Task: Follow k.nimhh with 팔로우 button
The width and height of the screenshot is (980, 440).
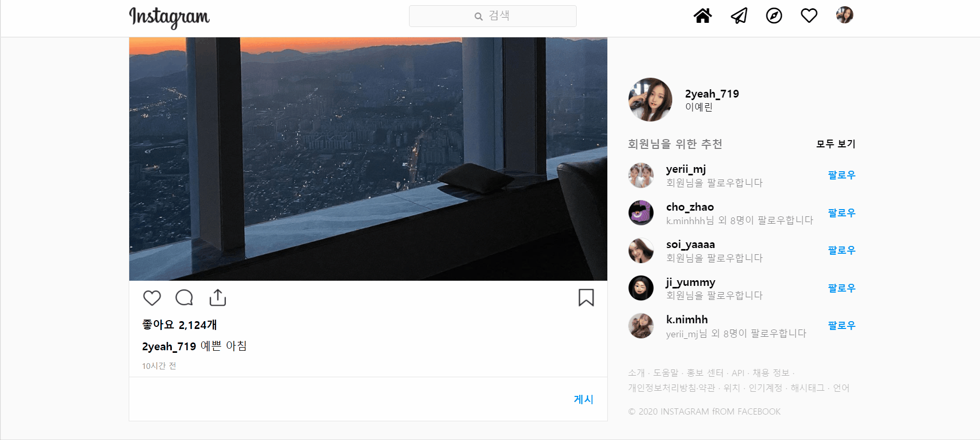Action: pos(841,326)
